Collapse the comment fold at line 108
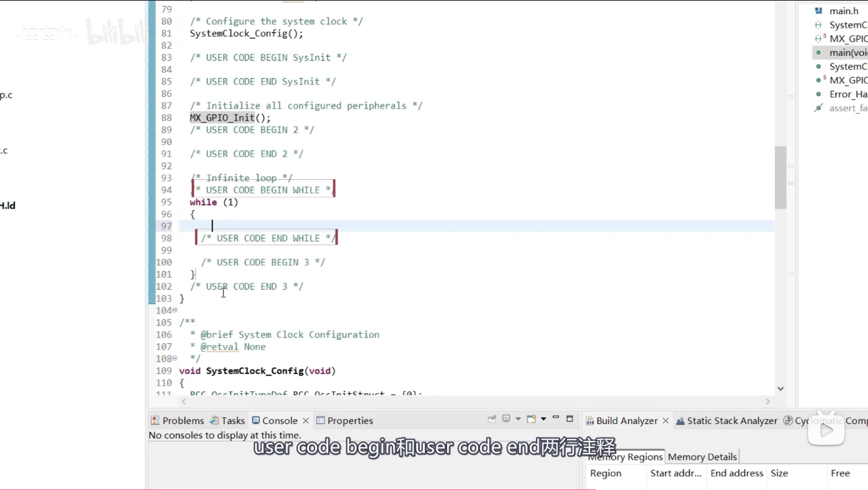868x490 pixels. click(x=175, y=359)
